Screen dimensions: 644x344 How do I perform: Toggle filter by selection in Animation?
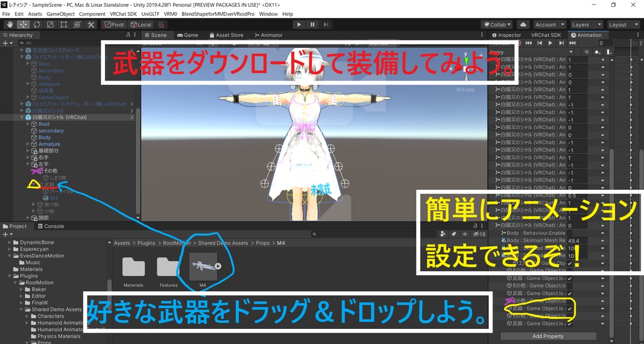pos(587,52)
